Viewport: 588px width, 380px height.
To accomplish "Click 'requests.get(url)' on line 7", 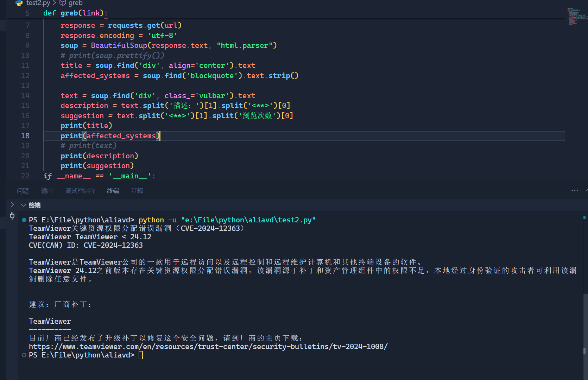I will 145,25.
